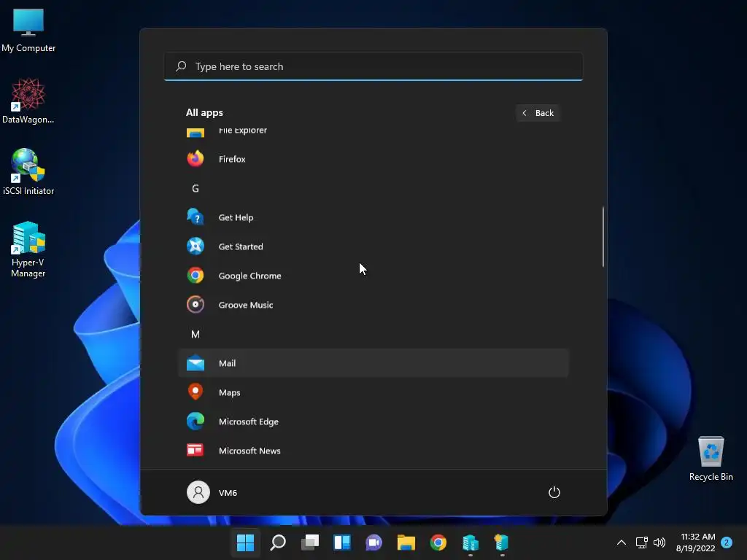Open clock and calendar flyout
The width and height of the screenshot is (747, 560).
coord(695,542)
